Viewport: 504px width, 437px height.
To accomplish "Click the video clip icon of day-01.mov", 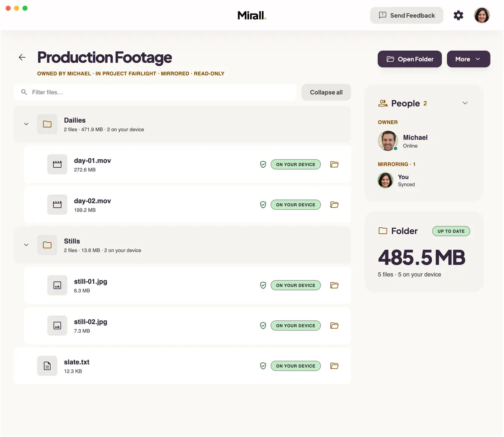I will pyautogui.click(x=57, y=164).
